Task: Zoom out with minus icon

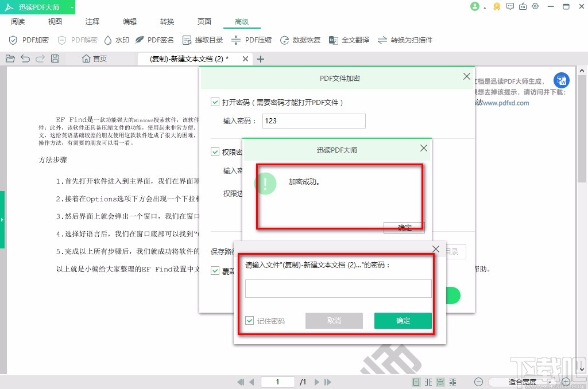Action: (478, 382)
